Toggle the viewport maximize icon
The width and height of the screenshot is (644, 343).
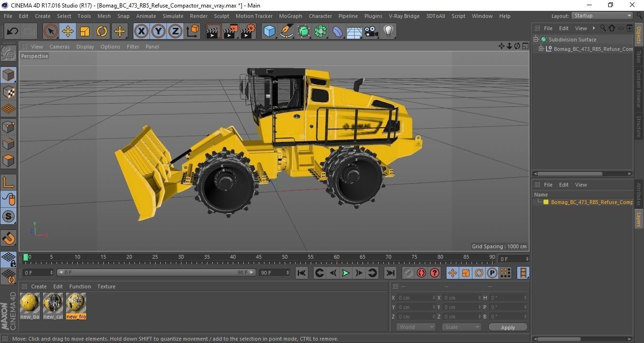525,46
